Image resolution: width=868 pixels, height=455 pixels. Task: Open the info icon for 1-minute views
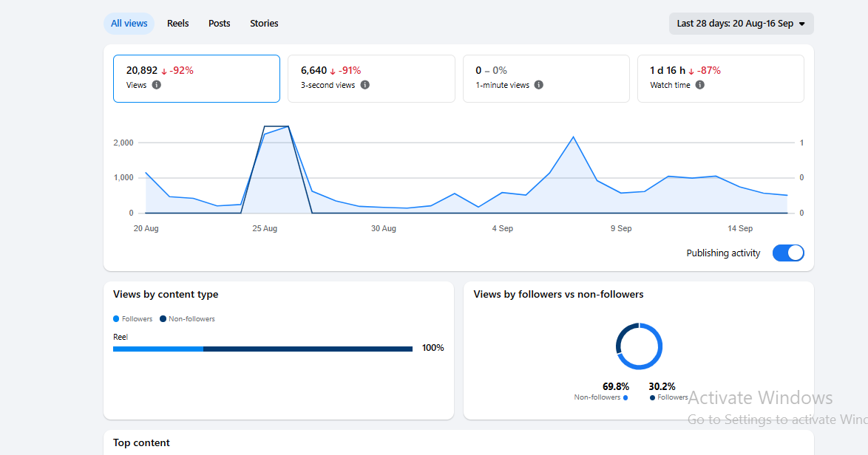tap(539, 85)
